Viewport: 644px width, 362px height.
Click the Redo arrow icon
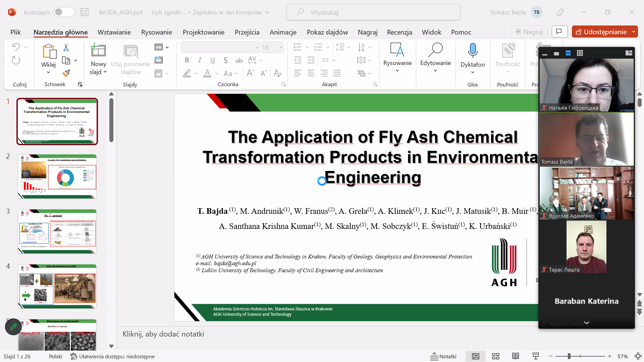(x=16, y=60)
